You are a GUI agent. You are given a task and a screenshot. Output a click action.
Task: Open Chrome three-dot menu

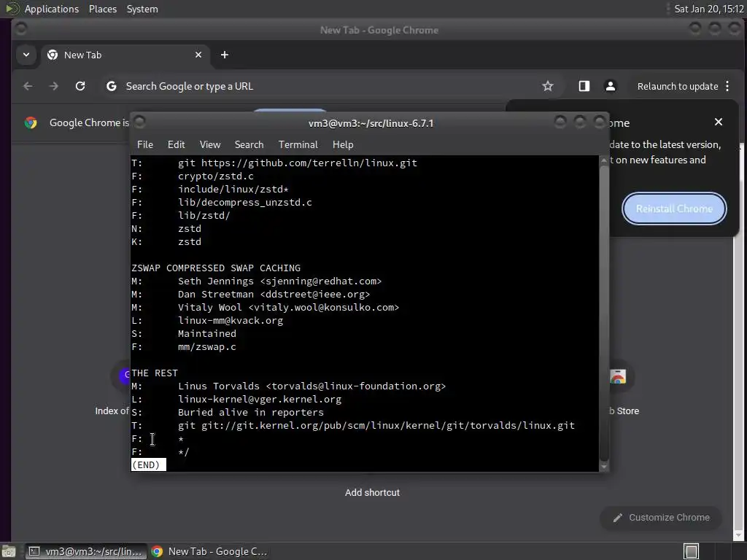(727, 86)
